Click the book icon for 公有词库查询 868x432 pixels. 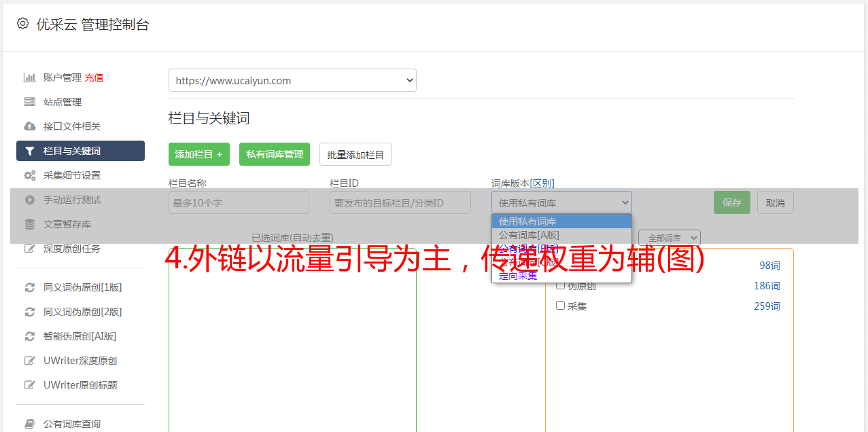coord(29,424)
